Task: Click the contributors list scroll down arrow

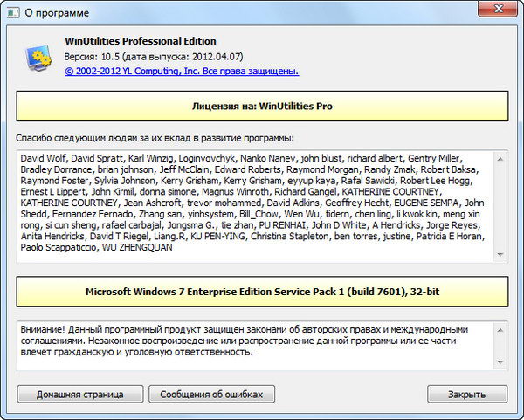Action: click(x=500, y=254)
